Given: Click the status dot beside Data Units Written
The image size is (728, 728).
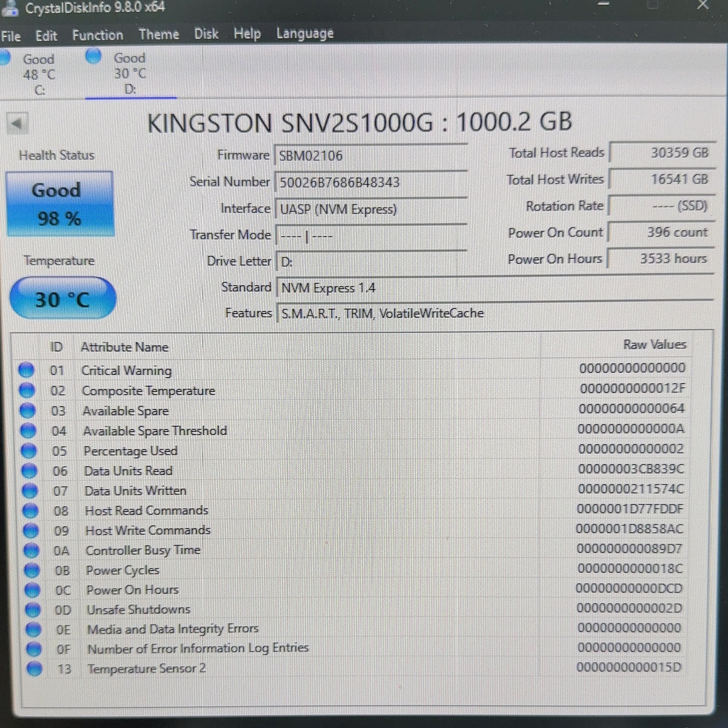Looking at the screenshot, I should tap(30, 491).
